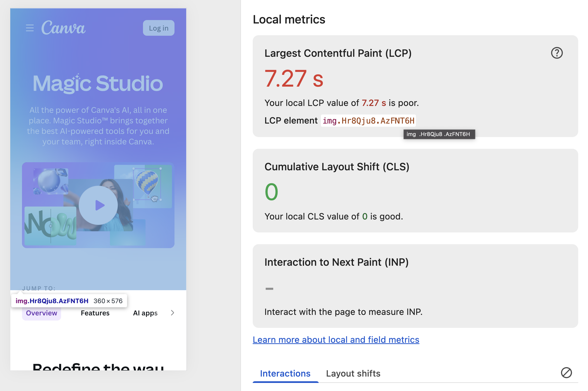Click the 7.27 s LCP value

tap(293, 79)
